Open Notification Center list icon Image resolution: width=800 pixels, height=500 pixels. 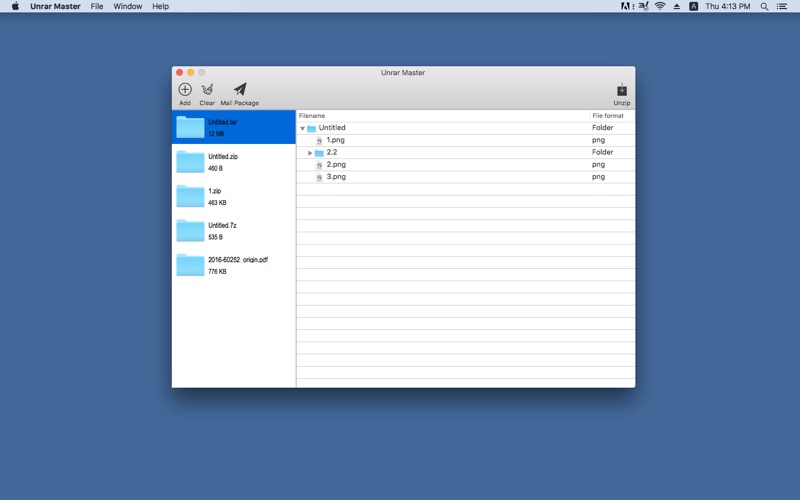pyautogui.click(x=782, y=7)
